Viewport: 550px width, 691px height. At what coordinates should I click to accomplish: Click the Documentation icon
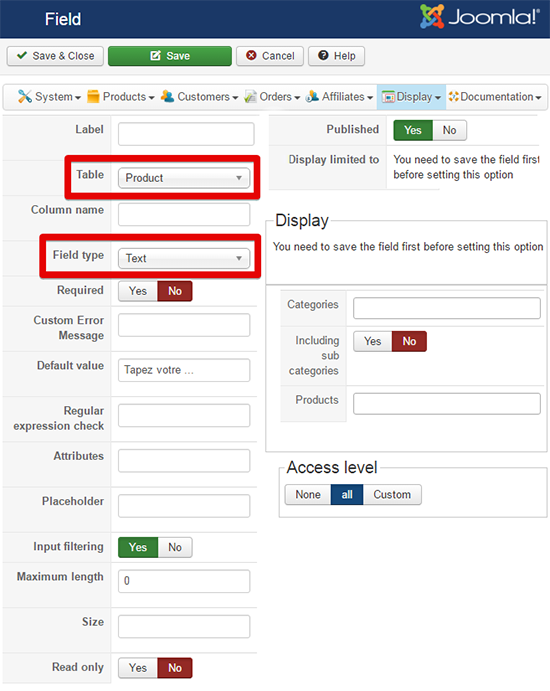(x=453, y=97)
